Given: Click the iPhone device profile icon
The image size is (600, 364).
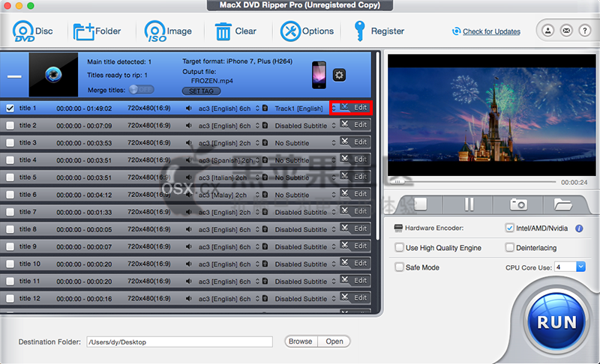Looking at the screenshot, I should (x=319, y=75).
